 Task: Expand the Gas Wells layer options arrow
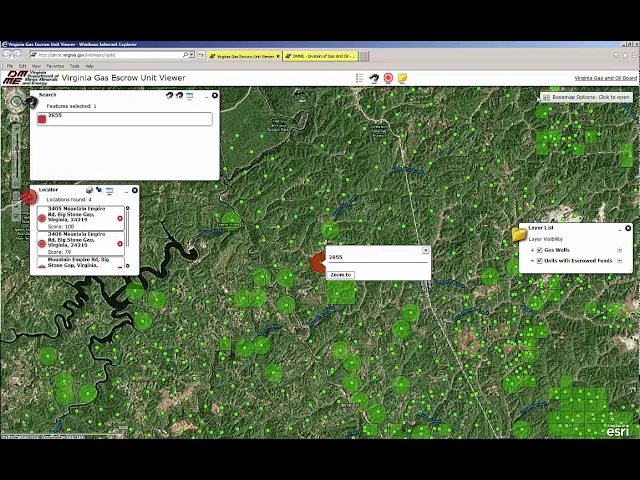pos(619,250)
